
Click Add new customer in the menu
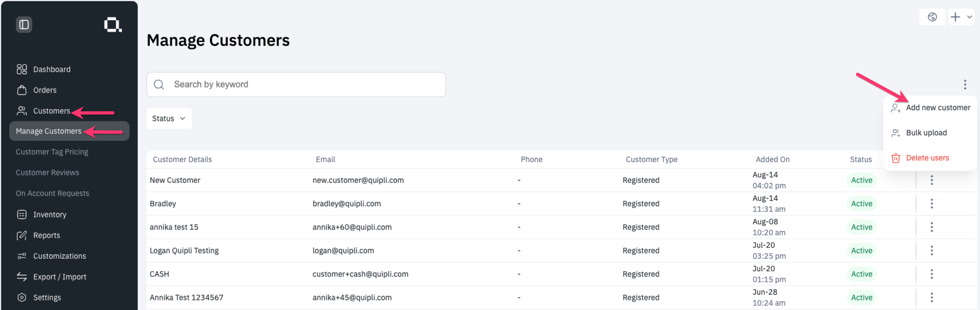click(938, 107)
